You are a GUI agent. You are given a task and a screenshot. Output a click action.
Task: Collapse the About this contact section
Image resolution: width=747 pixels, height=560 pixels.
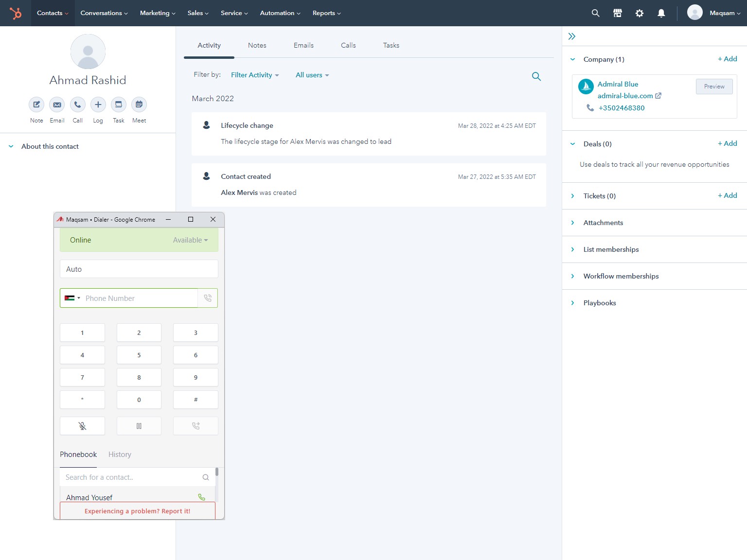tap(11, 146)
